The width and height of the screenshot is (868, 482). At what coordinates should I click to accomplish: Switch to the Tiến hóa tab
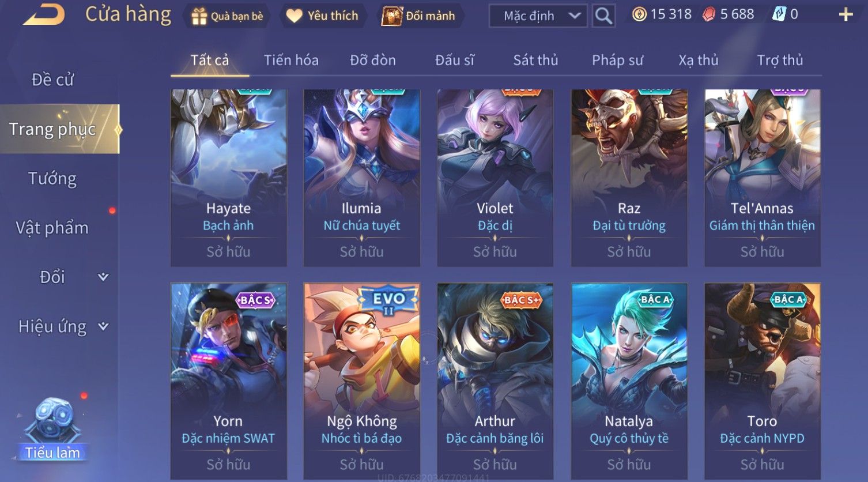click(291, 60)
